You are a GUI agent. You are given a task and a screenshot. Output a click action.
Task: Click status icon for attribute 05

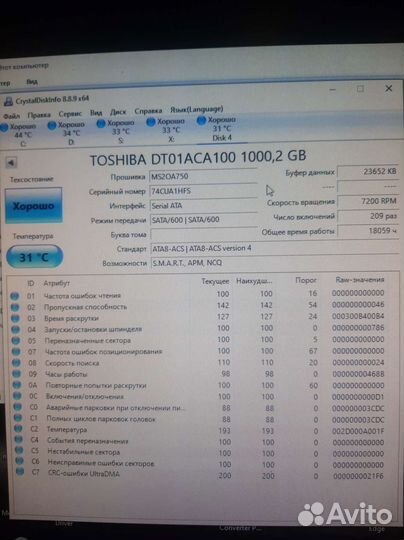pyautogui.click(x=16, y=341)
